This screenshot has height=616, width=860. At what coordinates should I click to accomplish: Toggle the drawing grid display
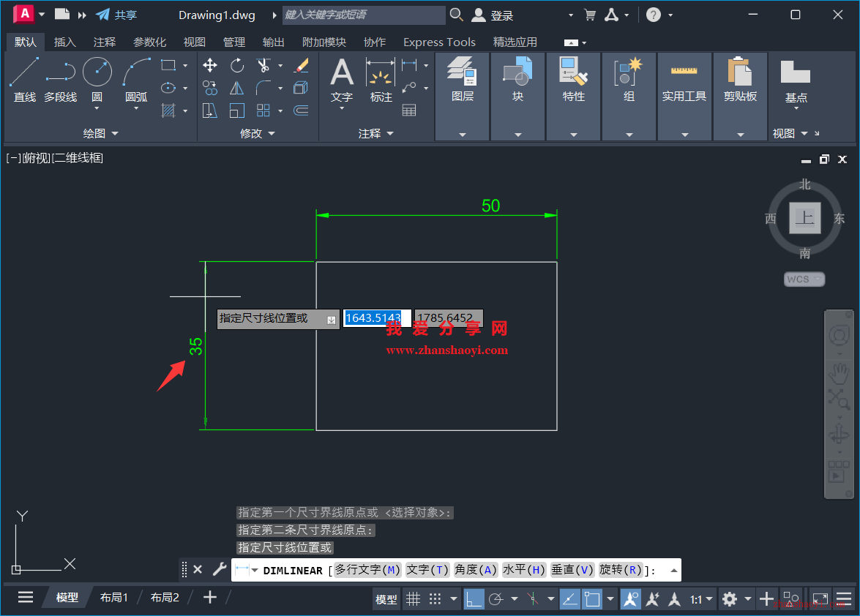tap(414, 599)
